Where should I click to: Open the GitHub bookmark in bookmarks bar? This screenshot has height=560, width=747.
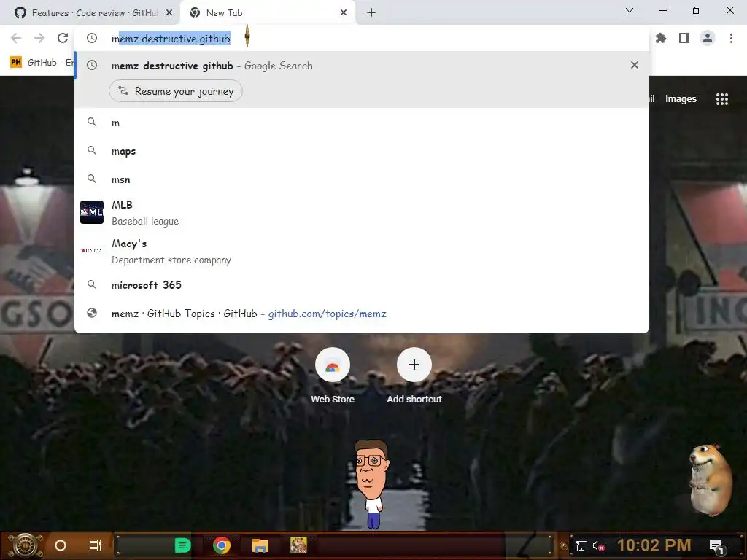pos(42,63)
